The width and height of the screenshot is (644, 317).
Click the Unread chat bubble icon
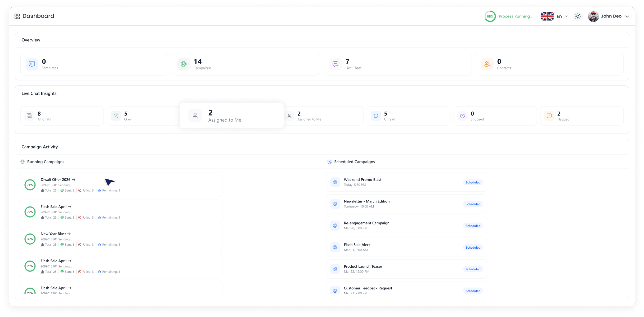[x=375, y=116]
